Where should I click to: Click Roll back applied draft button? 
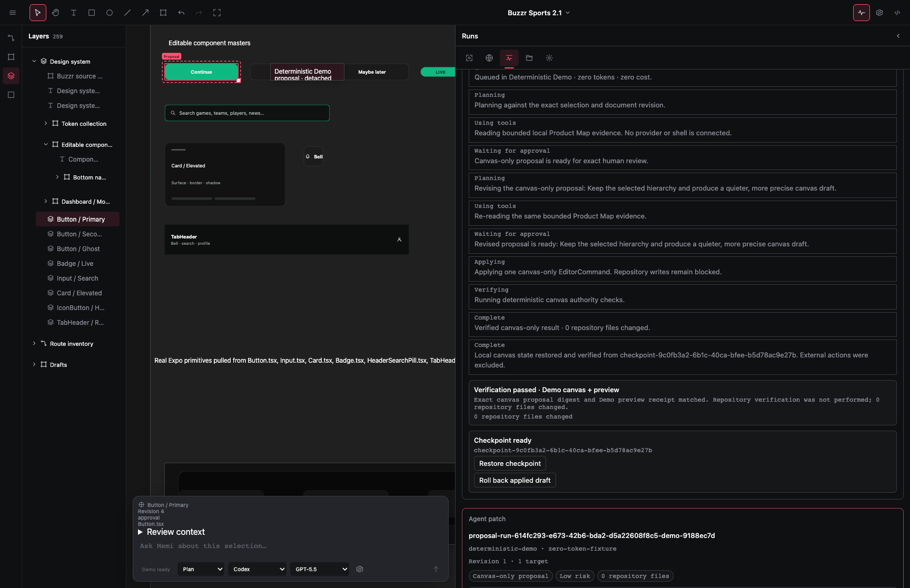(515, 480)
